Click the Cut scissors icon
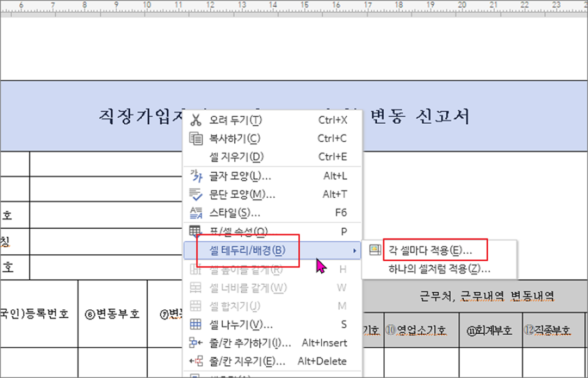The height and width of the screenshot is (378, 588). click(195, 120)
